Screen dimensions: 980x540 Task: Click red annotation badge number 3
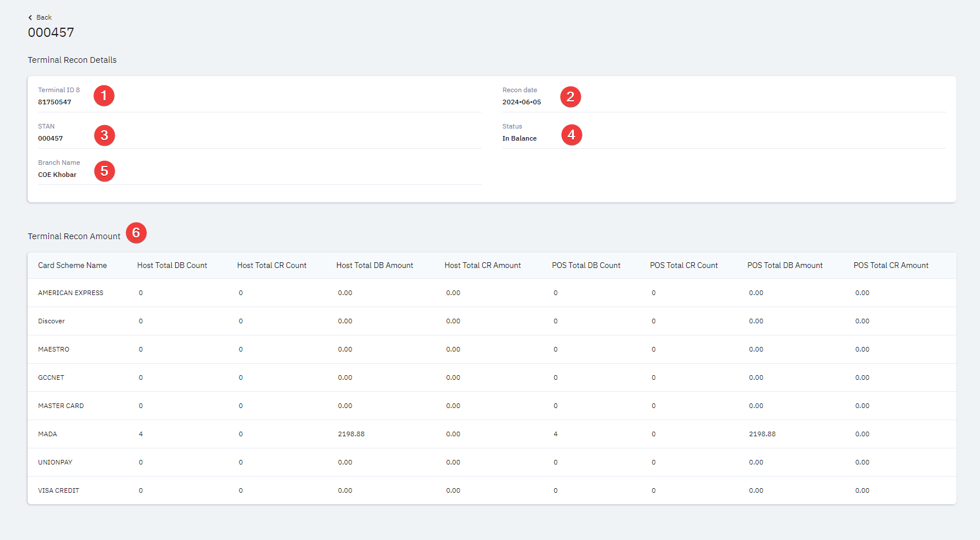click(104, 135)
